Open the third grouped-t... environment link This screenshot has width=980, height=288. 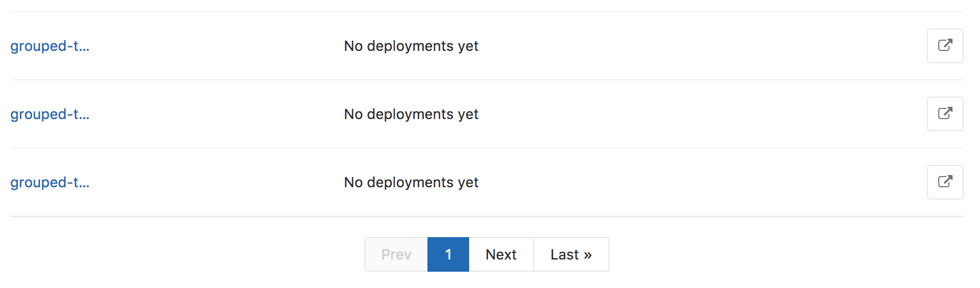[50, 183]
